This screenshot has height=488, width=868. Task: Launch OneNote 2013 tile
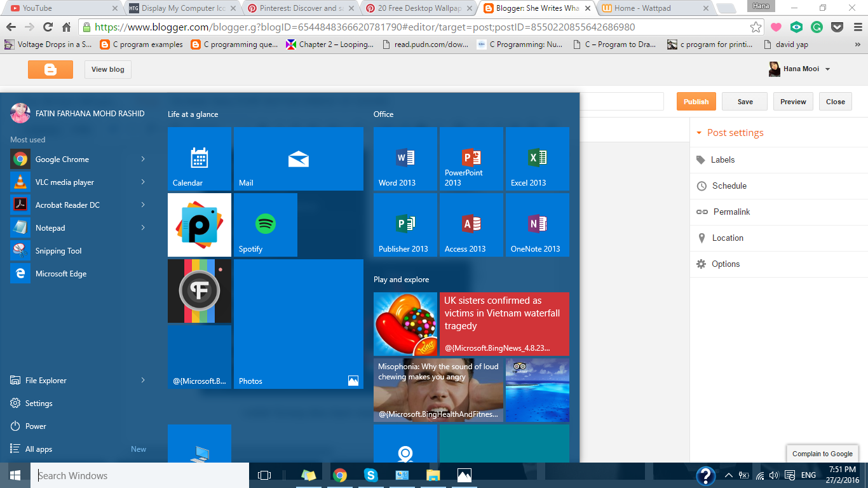(538, 225)
